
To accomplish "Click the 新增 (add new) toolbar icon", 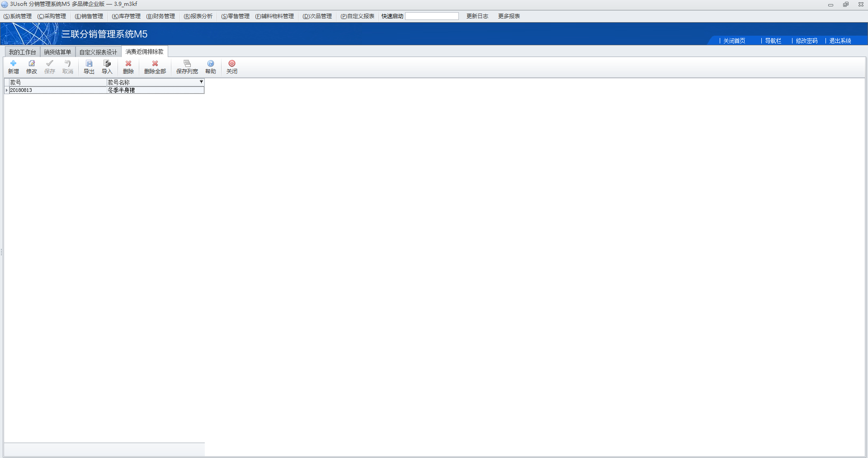I will coord(14,67).
